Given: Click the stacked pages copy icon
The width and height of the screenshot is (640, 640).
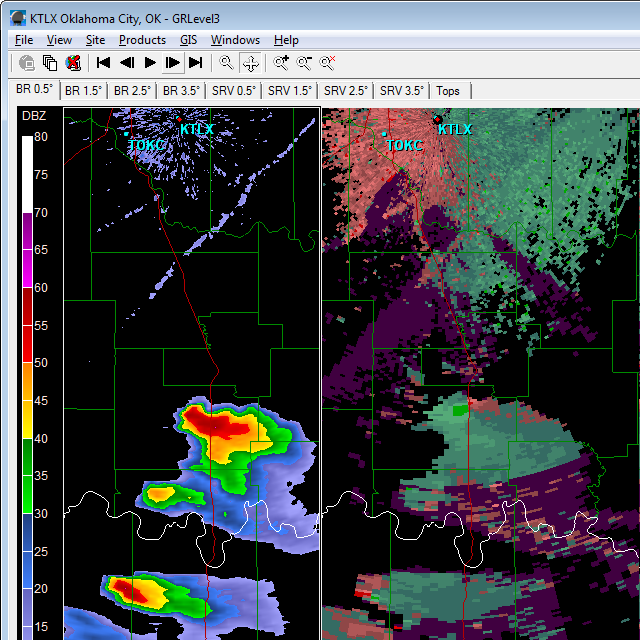Looking at the screenshot, I should [x=50, y=63].
